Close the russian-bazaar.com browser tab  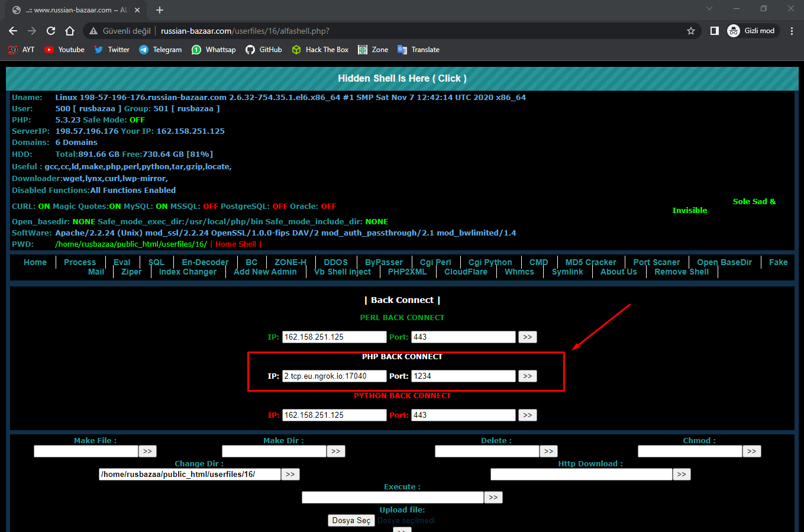pos(138,10)
